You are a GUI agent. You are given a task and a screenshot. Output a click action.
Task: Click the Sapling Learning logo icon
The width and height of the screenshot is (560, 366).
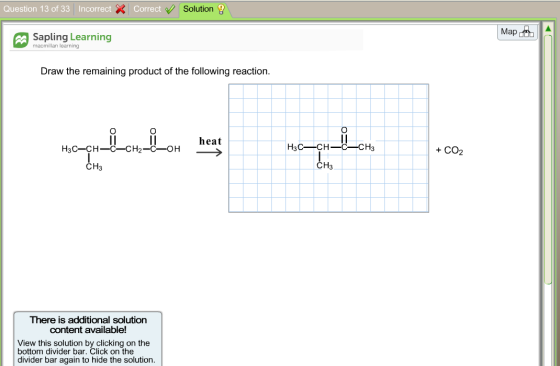[x=21, y=40]
